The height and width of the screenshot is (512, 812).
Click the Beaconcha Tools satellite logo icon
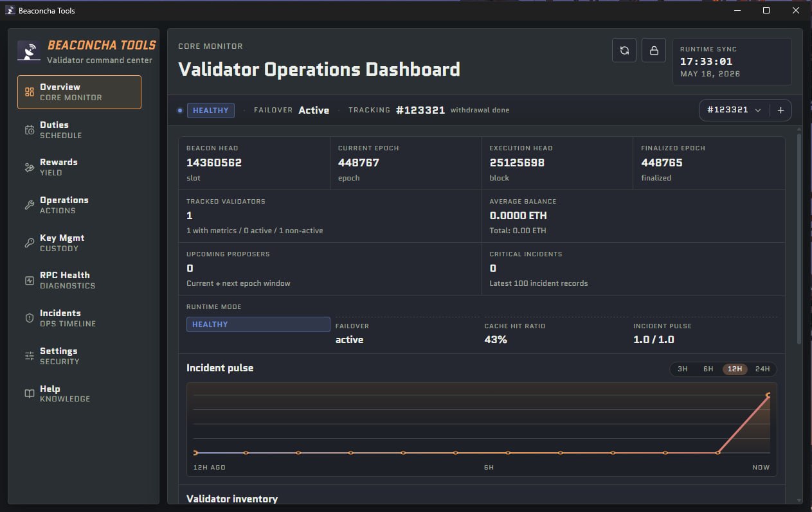point(29,51)
